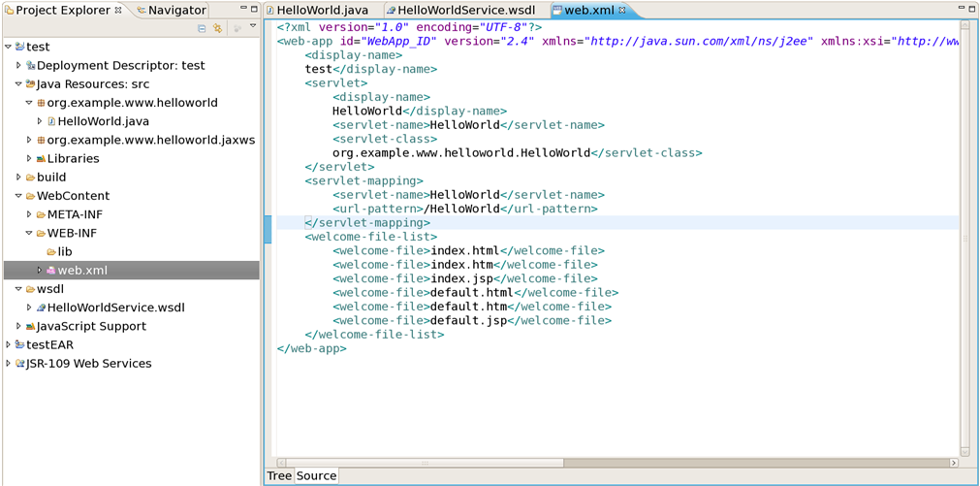Minimize the editor area

click(962, 9)
